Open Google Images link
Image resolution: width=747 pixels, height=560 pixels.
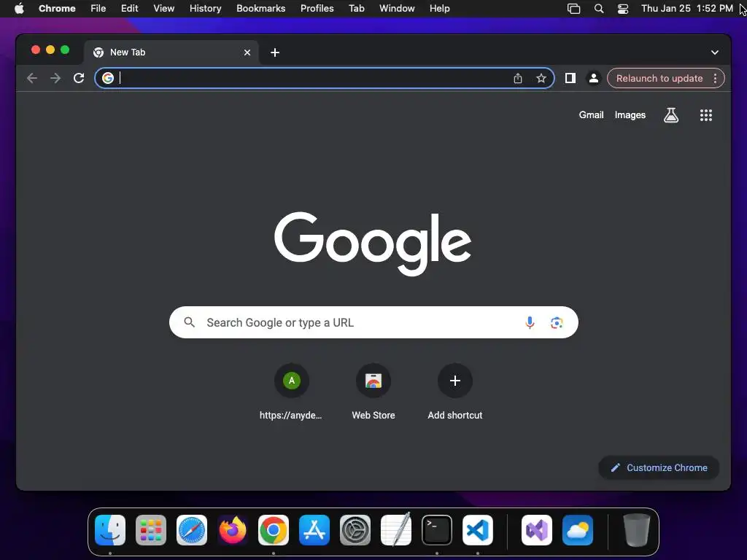pos(630,114)
